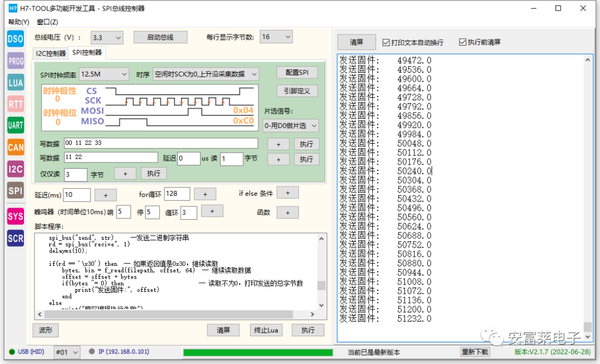The image size is (600, 364).
Task: Click the script editor horizontal scrollbar
Action: [176, 314]
